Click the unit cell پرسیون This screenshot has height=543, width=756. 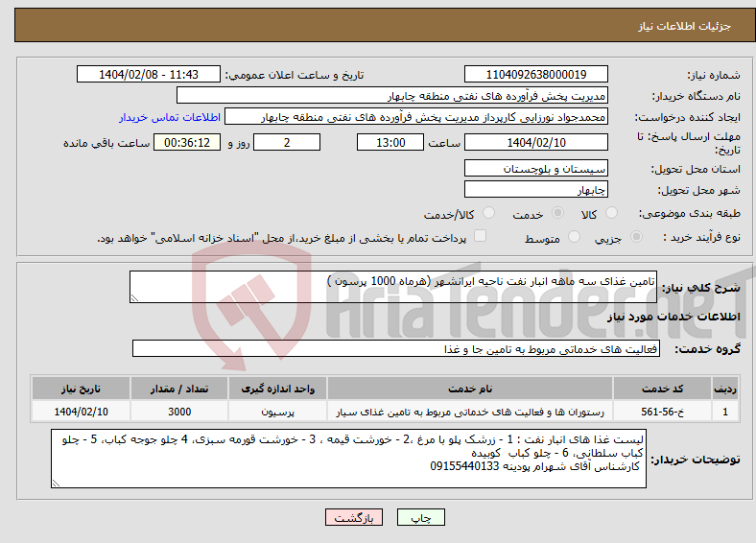point(277,412)
